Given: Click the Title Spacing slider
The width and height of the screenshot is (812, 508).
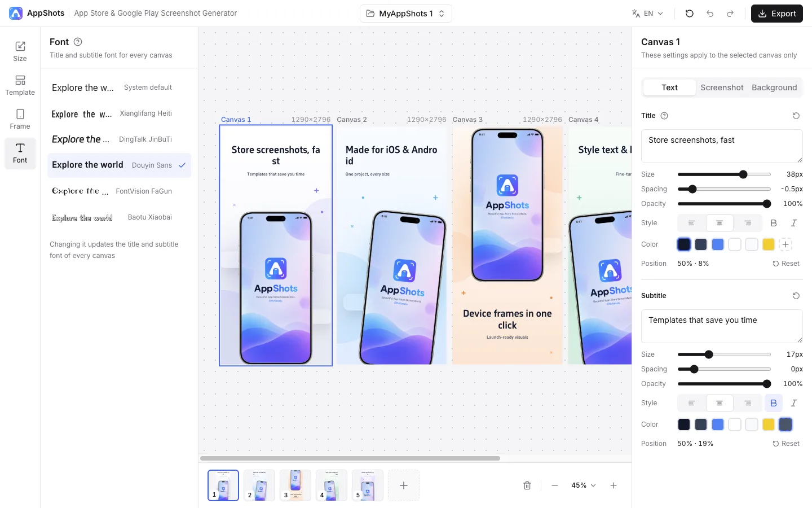Looking at the screenshot, I should [x=724, y=189].
